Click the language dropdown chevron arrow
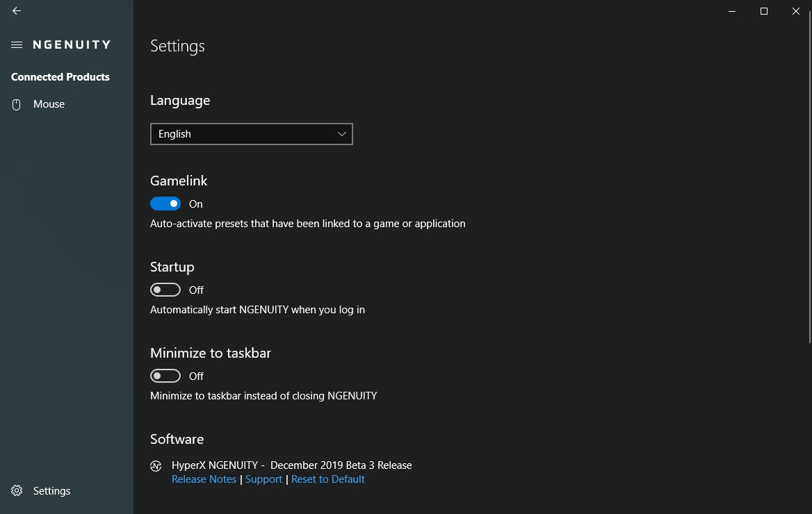 point(342,134)
